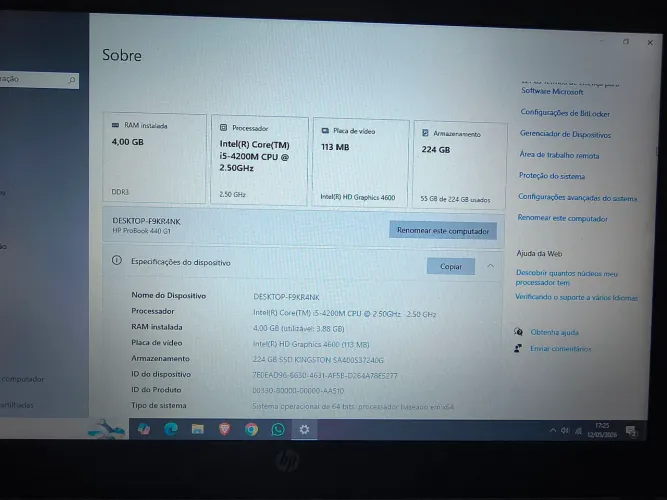
Task: Click the search magnifier icon
Action: [x=72, y=80]
